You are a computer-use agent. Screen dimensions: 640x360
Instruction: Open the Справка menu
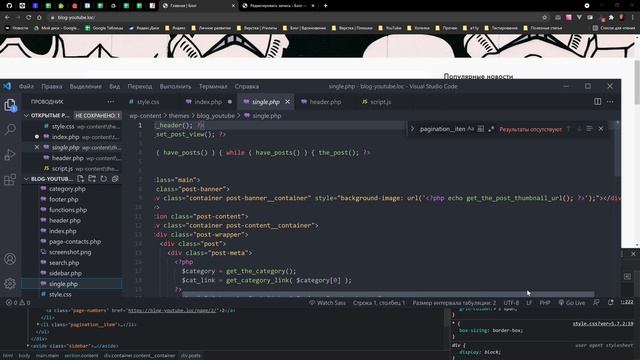247,86
